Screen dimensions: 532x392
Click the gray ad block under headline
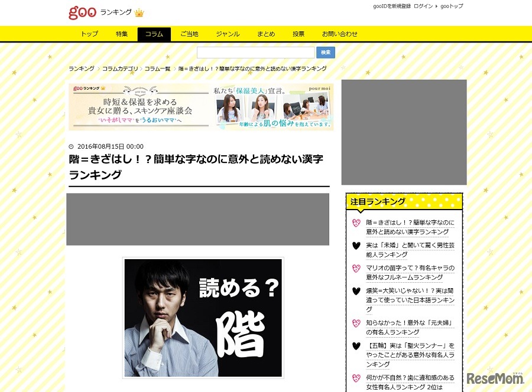pyautogui.click(x=197, y=219)
